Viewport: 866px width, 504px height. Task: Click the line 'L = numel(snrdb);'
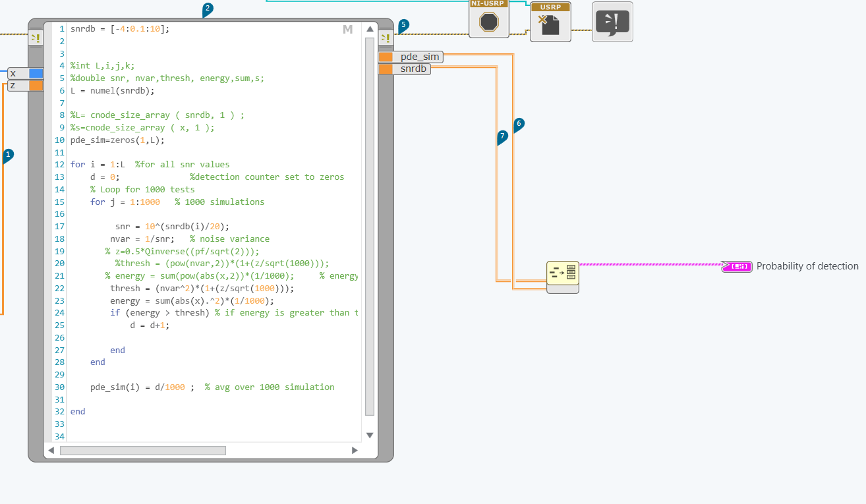click(112, 90)
